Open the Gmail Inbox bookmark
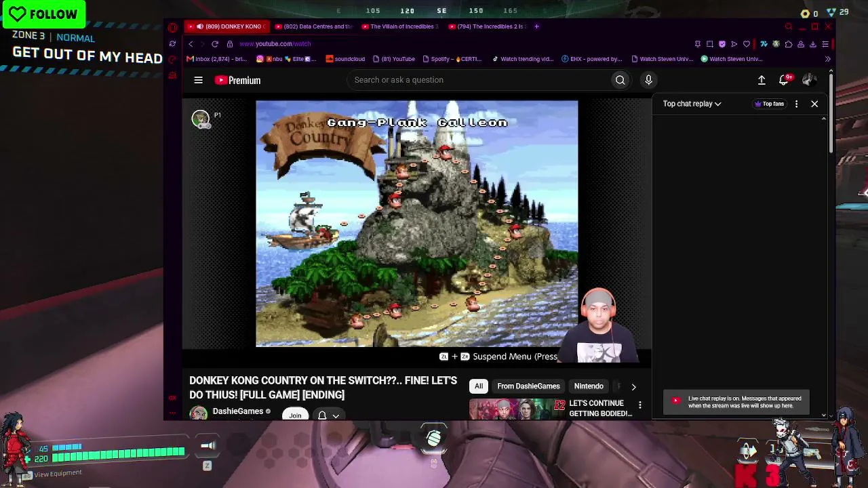 [216, 59]
